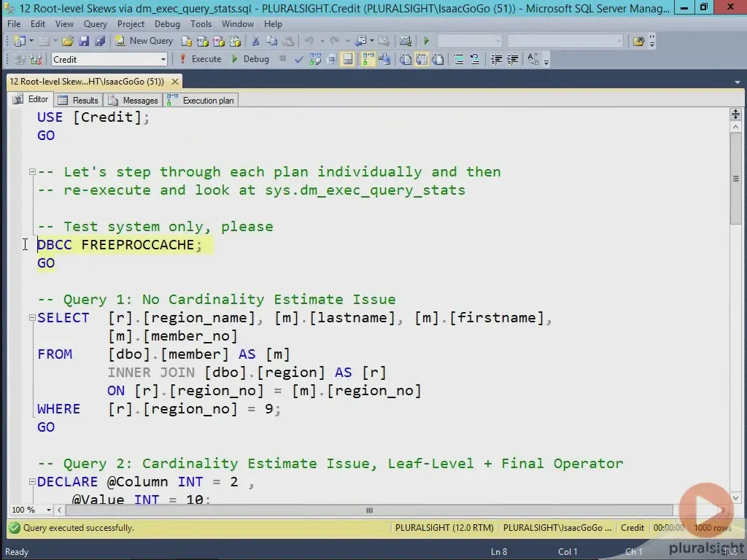Open the Standard toolbar options overflow
The image size is (747, 560).
pyautogui.click(x=651, y=41)
